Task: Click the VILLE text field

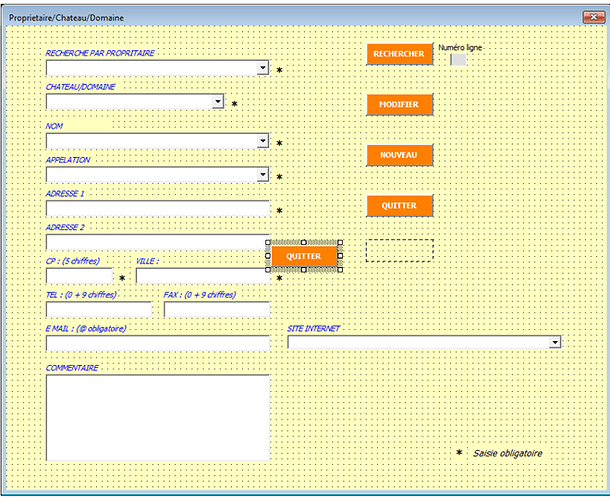Action: pos(202,276)
